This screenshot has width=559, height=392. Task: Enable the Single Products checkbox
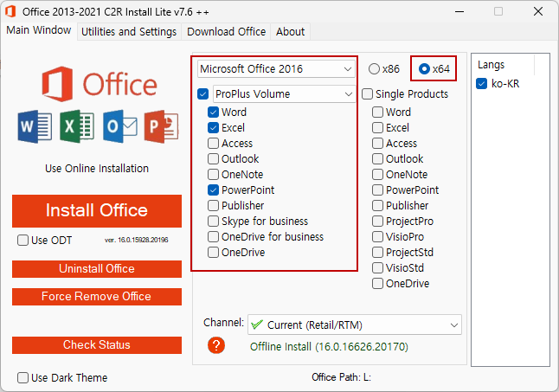click(367, 94)
